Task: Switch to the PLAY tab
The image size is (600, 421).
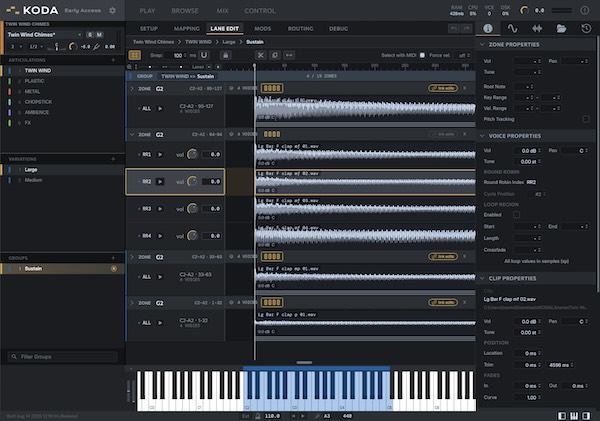Action: point(147,11)
